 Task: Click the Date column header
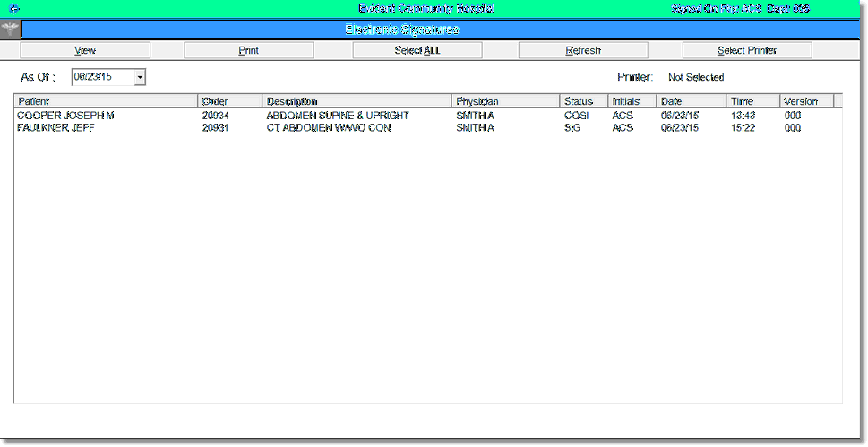point(691,101)
